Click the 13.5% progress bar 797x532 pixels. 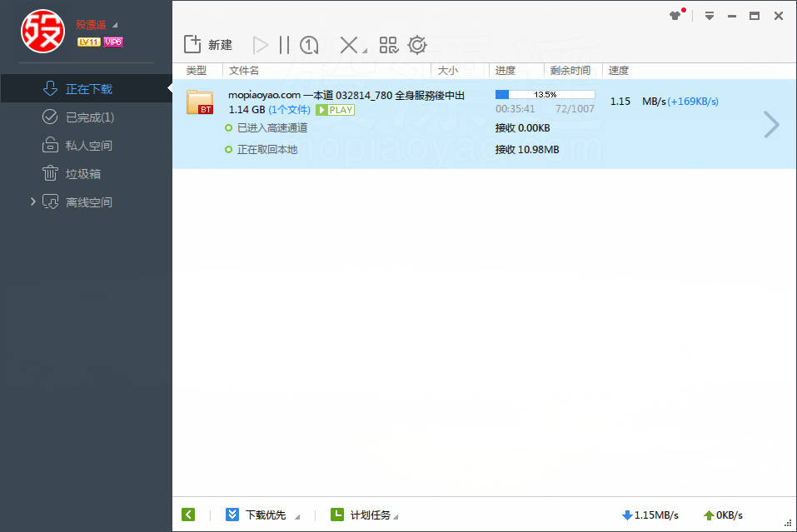click(545, 95)
